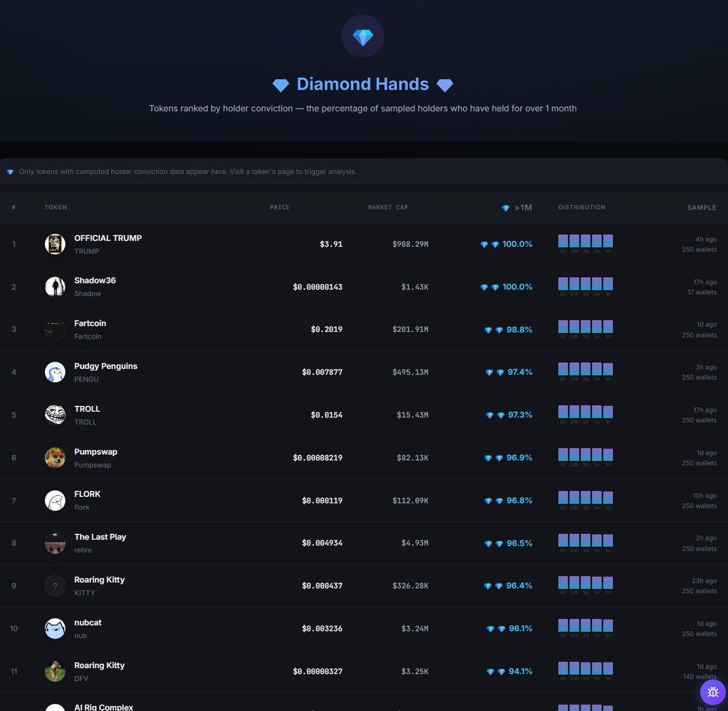Click Fartcoin's 98.8% conviction value
Screen dimensions: 728x711
[519, 329]
